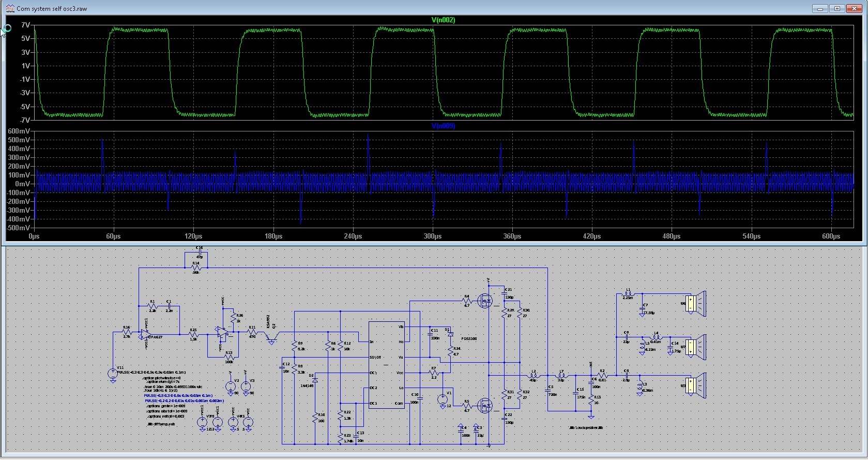Click the L2 45µ inductor
The height and width of the screenshot is (460, 868).
coord(534,375)
